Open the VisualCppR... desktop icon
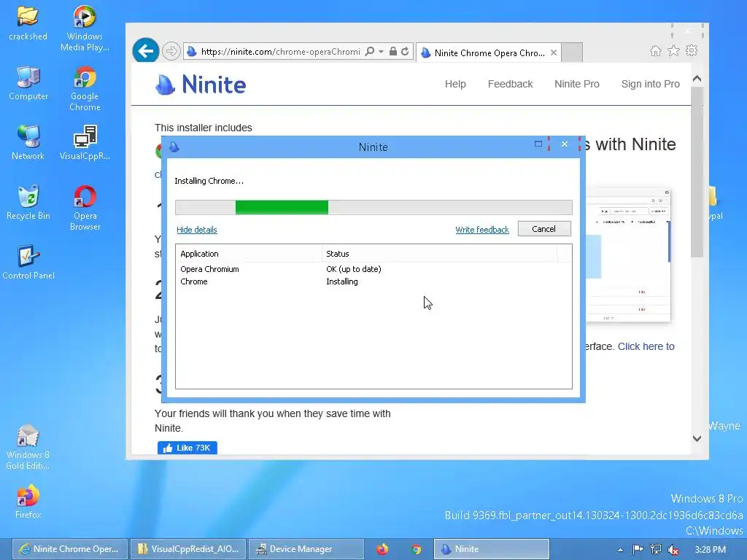 (85, 143)
